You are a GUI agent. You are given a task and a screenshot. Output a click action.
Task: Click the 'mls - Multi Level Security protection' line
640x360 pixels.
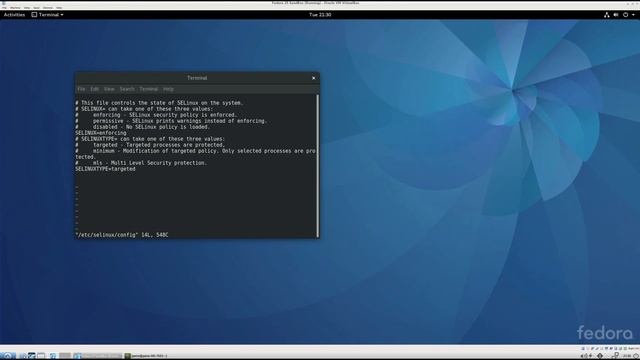coord(141,163)
